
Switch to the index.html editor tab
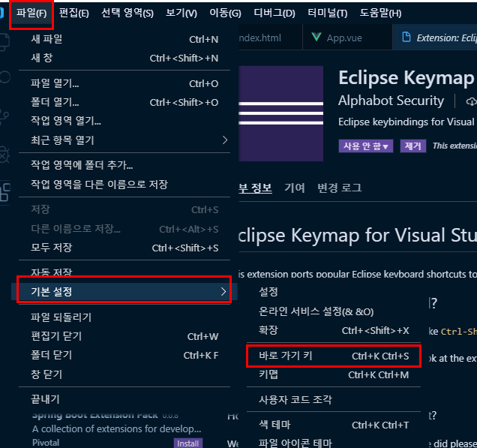pos(270,38)
